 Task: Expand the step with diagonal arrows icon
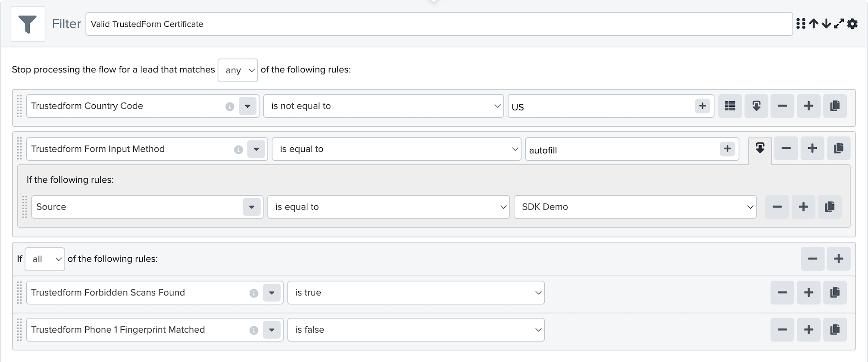(x=839, y=24)
